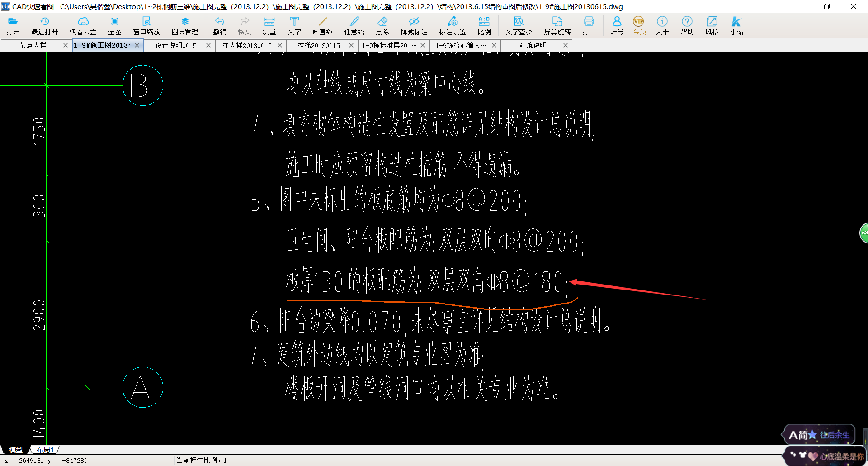Close the 1-9栋核心筒大 tab
868x466 pixels.
tap(494, 45)
